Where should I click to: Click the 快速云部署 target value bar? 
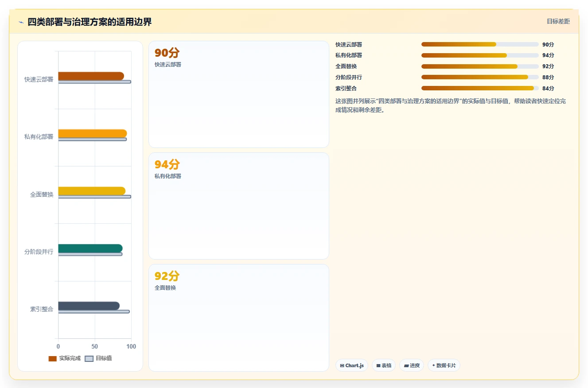94,82
